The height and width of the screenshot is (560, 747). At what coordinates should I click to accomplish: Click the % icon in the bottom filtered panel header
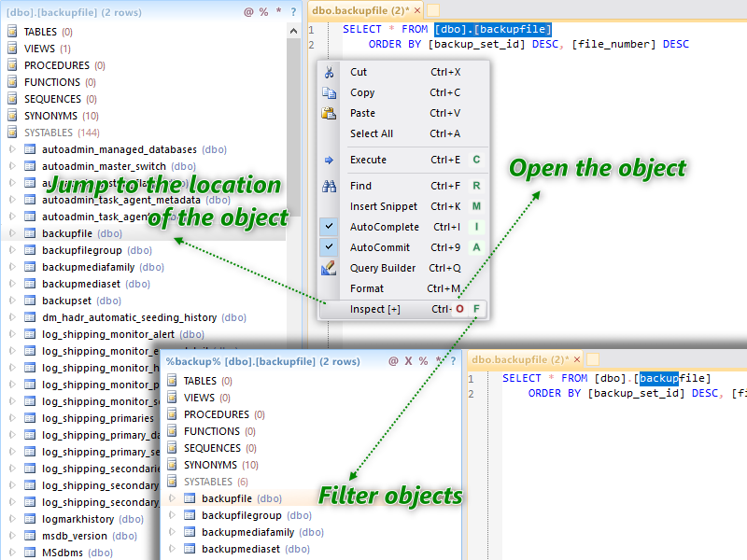423,361
